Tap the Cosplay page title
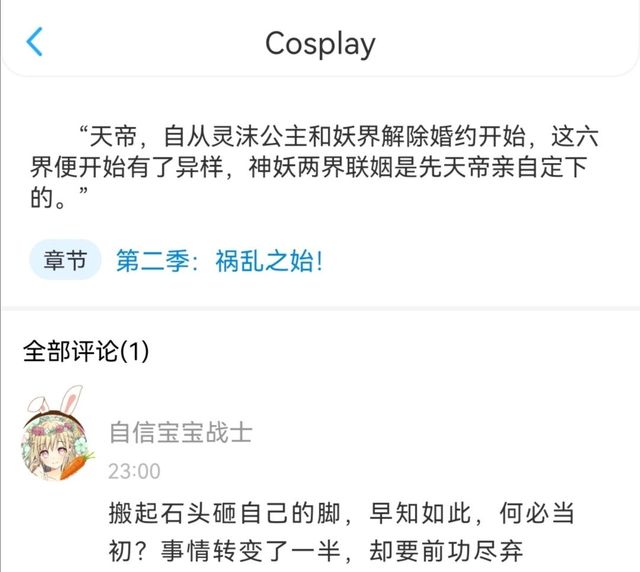The height and width of the screenshot is (572, 640). click(320, 44)
